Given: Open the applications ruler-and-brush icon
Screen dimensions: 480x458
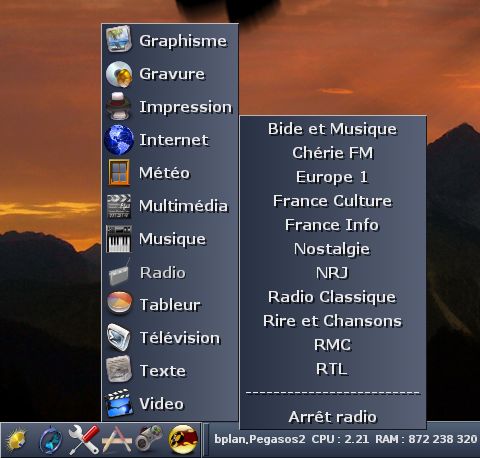Looking at the screenshot, I should (116, 440).
